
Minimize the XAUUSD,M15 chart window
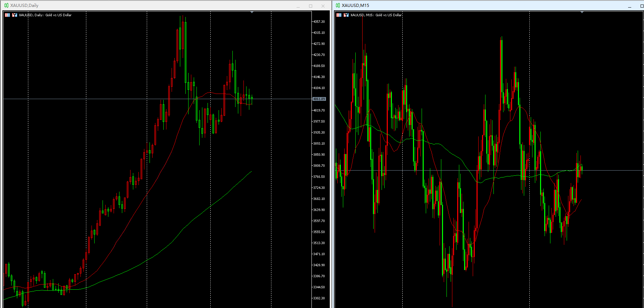[x=630, y=6]
